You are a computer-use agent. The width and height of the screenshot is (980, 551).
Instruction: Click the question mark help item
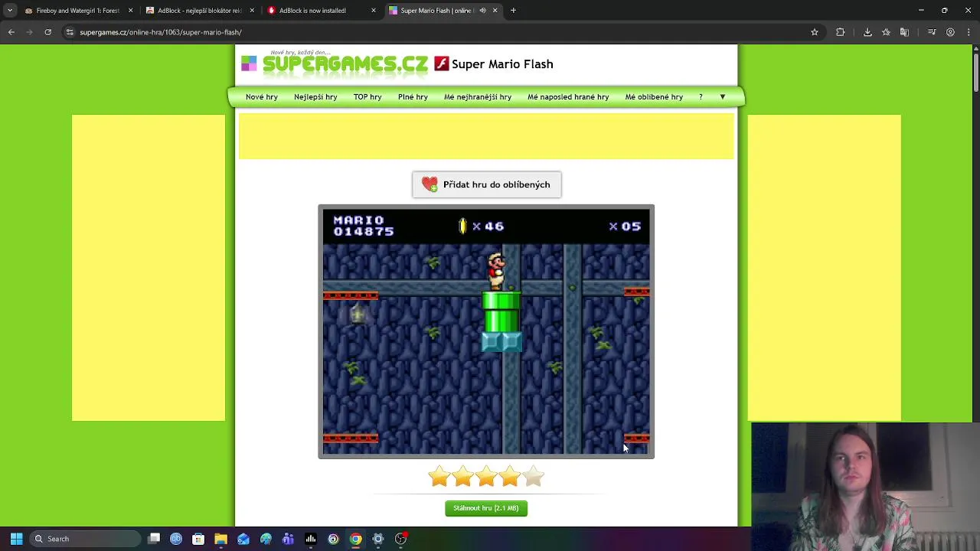point(701,97)
